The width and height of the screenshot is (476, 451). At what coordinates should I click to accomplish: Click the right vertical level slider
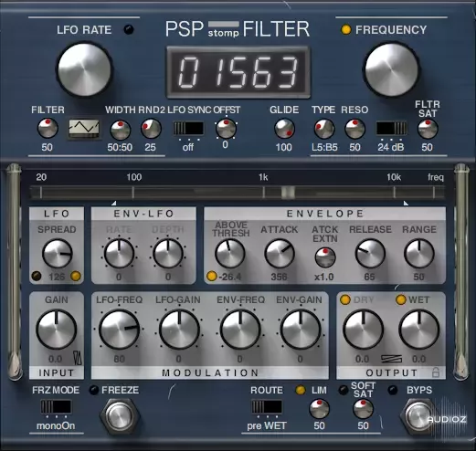coord(460,271)
